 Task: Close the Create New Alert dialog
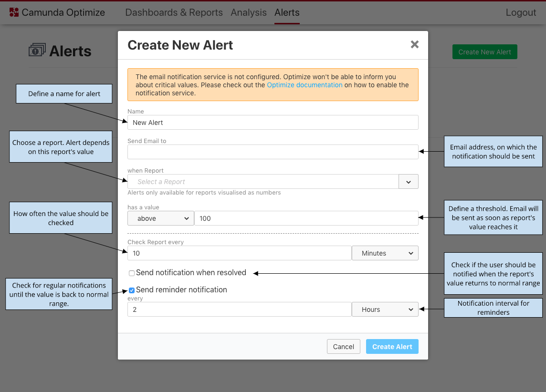pos(414,44)
